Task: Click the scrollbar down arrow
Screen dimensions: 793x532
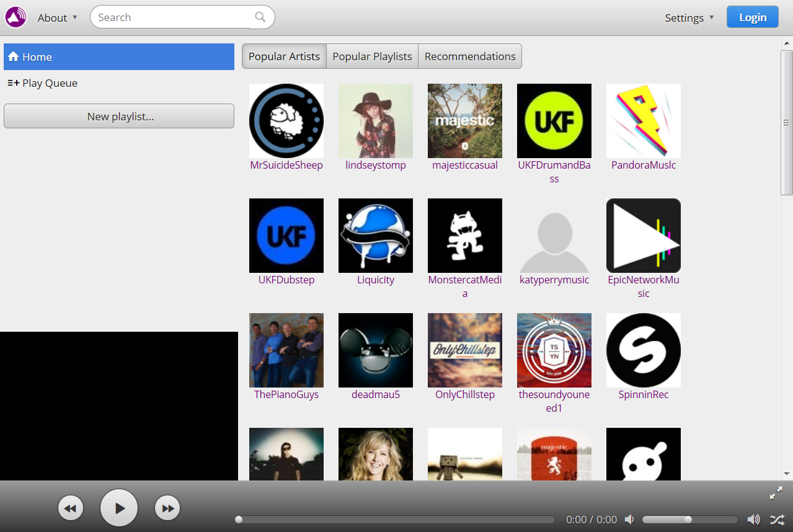Action: click(787, 474)
